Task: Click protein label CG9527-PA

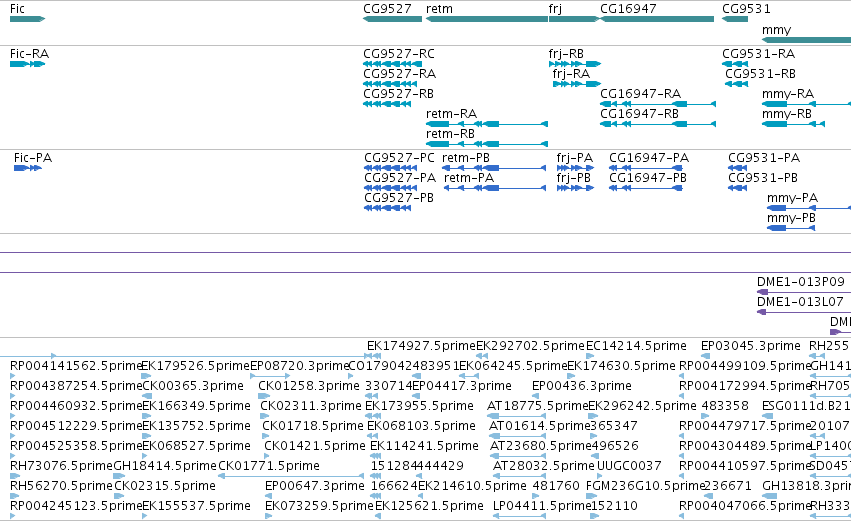Action: (400, 178)
